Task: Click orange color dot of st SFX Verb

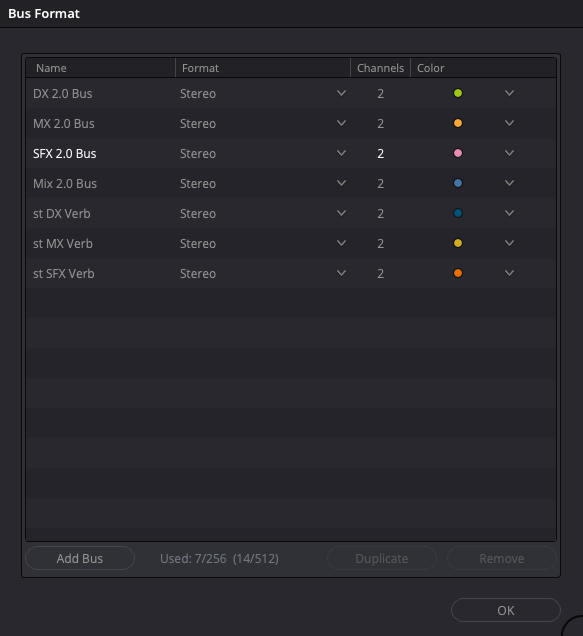Action: tap(458, 273)
